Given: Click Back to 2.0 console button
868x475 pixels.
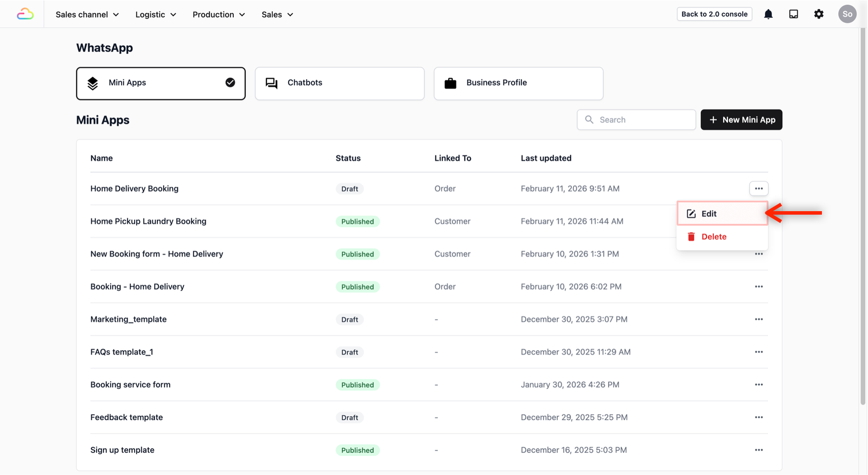Looking at the screenshot, I should 714,14.
